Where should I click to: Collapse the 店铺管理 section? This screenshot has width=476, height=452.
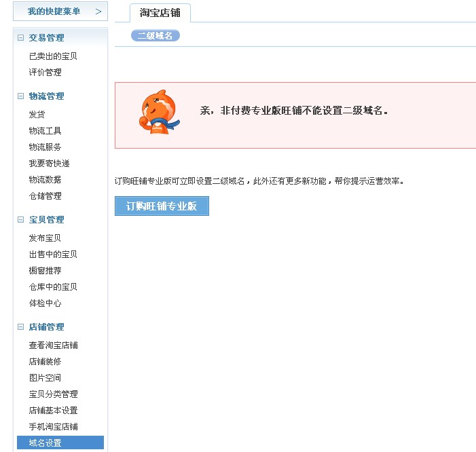coord(20,326)
